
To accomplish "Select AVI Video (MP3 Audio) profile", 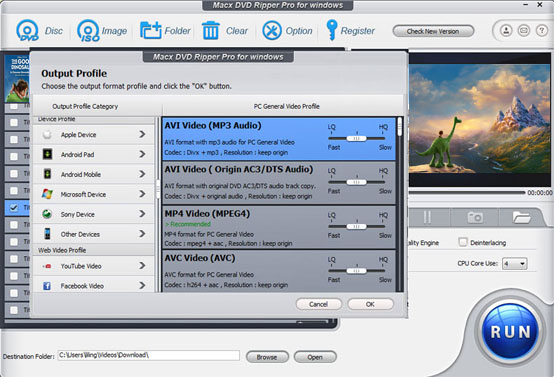I will pyautogui.click(x=279, y=139).
